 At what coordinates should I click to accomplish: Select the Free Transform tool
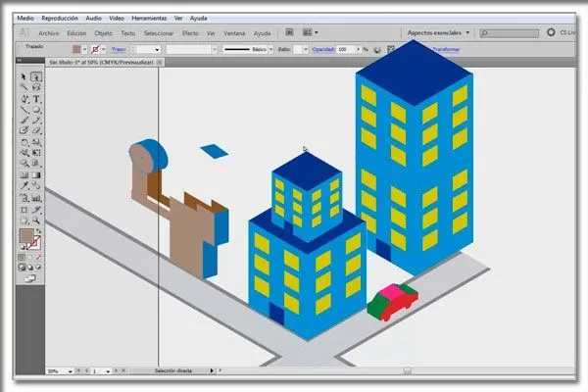[x=36, y=153]
